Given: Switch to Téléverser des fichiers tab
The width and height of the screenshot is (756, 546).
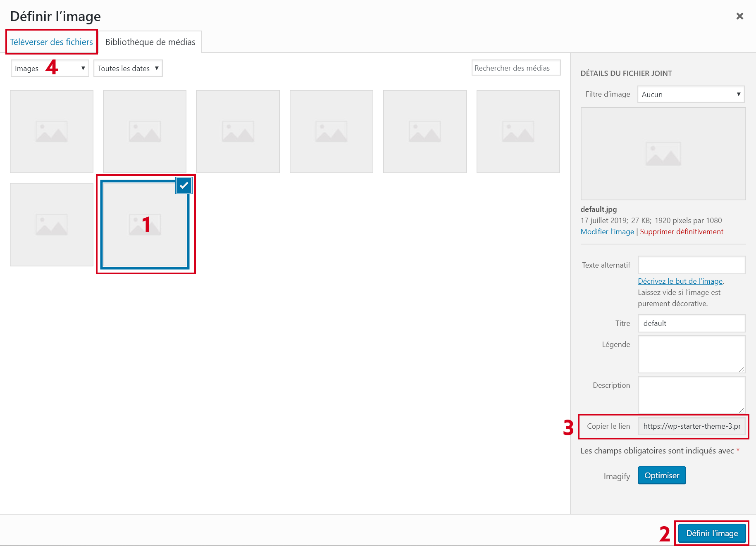Looking at the screenshot, I should (52, 42).
